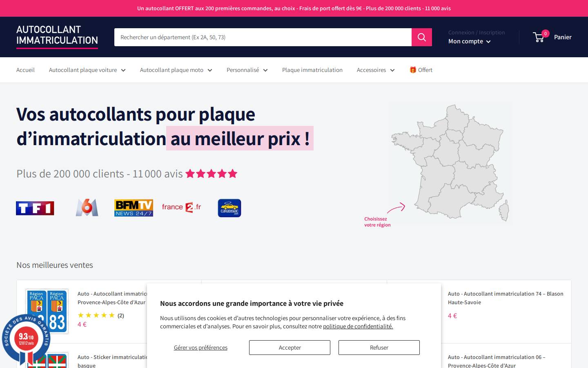Expand Autocollant plaque voiture menu
588x368 pixels.
coord(87,70)
